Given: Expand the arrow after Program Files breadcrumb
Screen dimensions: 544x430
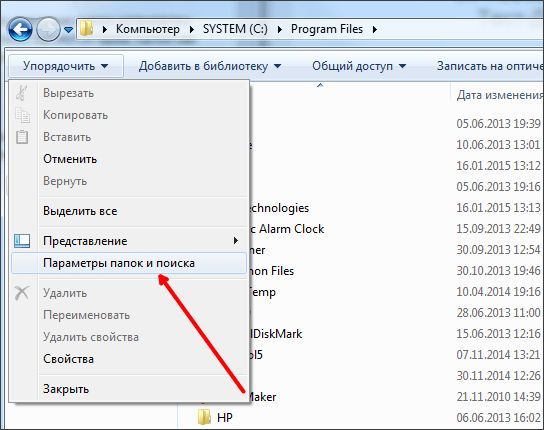Looking at the screenshot, I should coord(375,29).
